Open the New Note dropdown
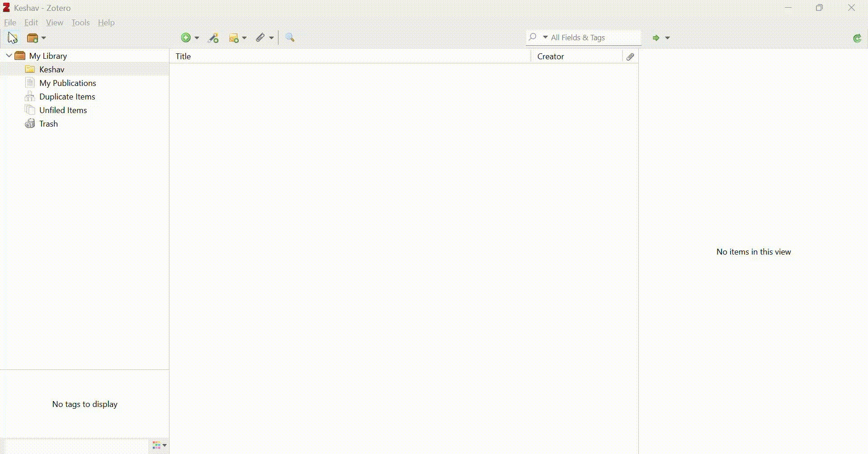 (238, 38)
